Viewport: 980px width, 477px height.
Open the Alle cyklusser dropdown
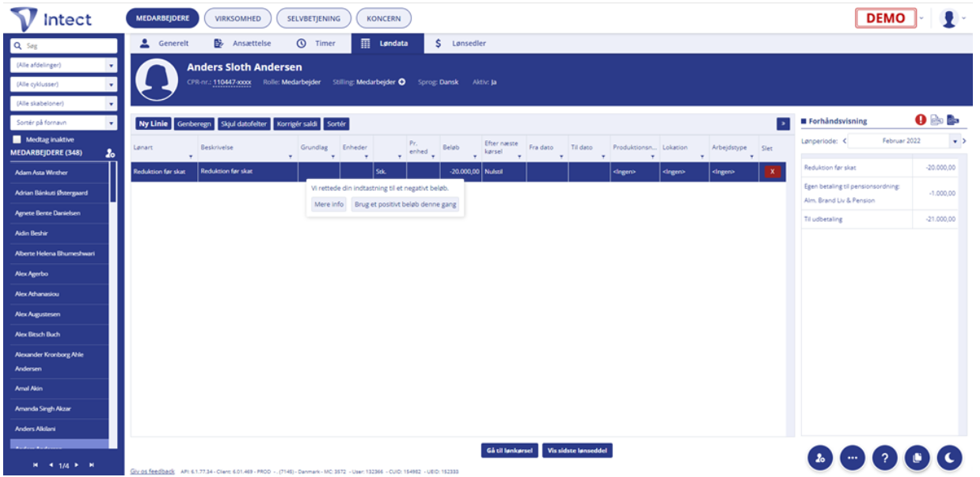click(x=63, y=84)
